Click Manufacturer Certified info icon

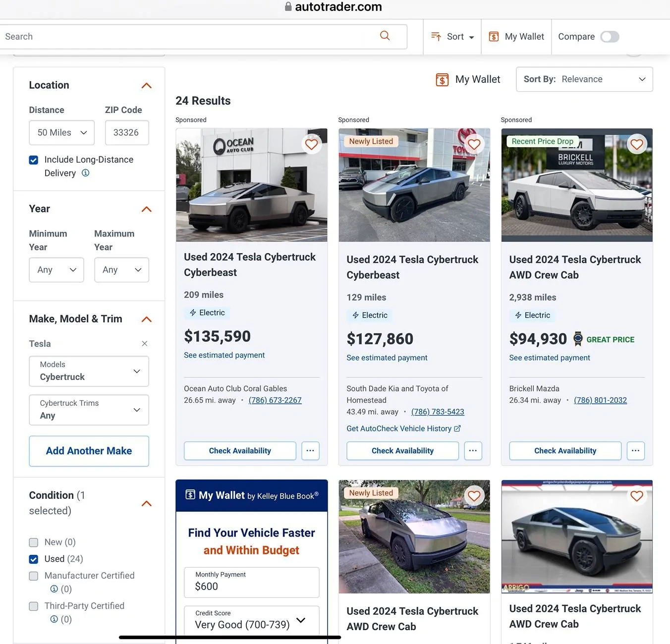coord(54,589)
